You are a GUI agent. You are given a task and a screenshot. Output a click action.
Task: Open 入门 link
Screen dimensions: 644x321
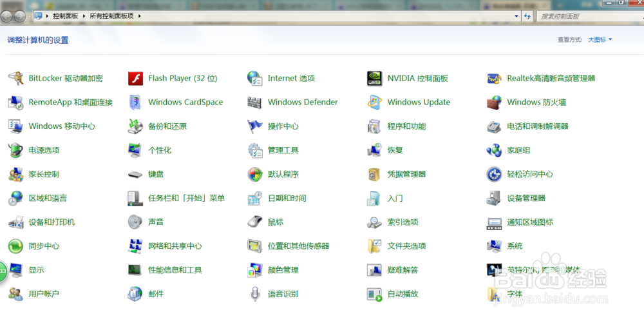point(395,198)
